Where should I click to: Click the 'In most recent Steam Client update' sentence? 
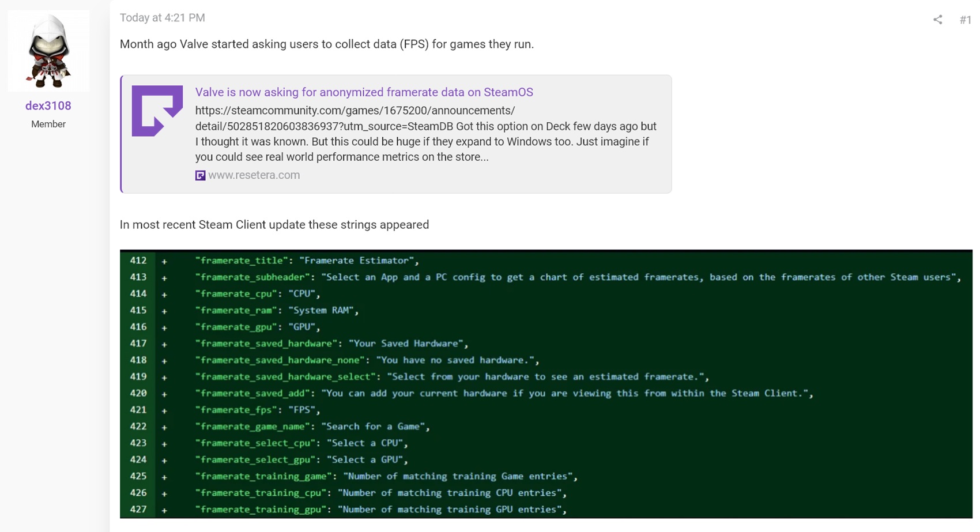(274, 225)
